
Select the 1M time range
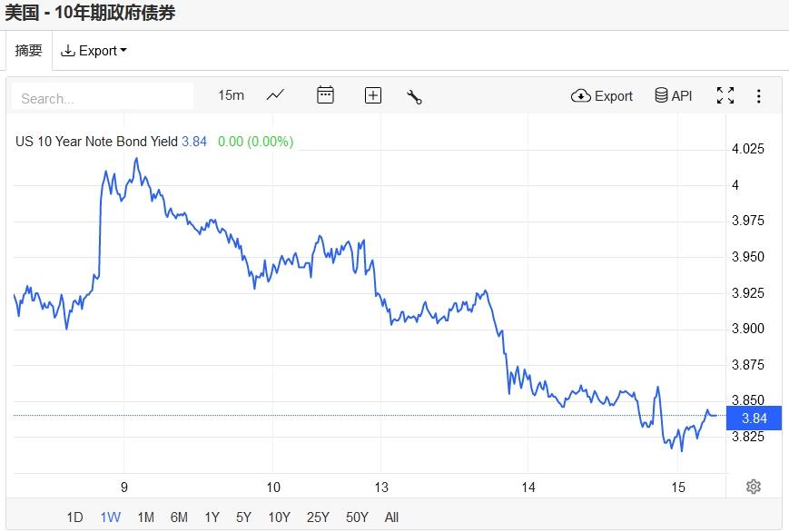[145, 517]
